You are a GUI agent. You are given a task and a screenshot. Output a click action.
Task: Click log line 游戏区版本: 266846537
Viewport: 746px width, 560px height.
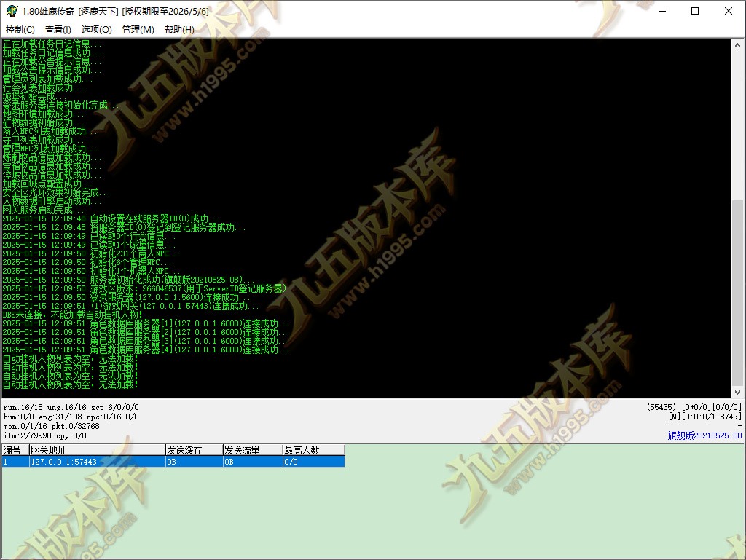coord(145,288)
